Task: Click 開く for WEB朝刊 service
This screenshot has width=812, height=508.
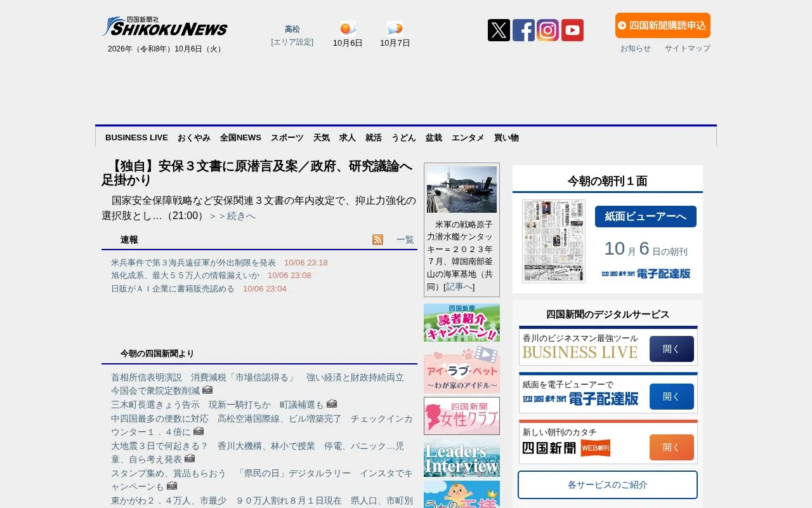Action: [x=672, y=447]
